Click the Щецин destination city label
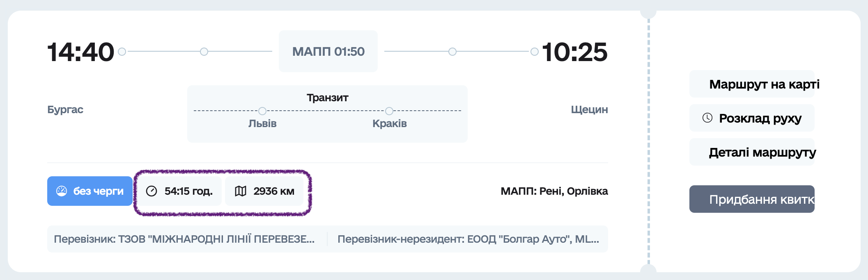This screenshot has width=868, height=280. [x=589, y=109]
